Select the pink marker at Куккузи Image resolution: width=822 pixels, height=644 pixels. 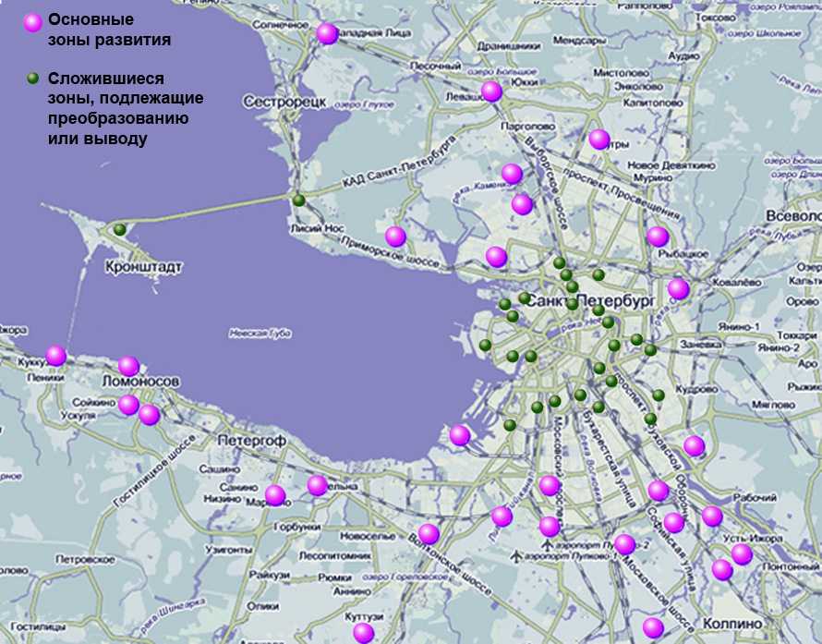tap(56, 356)
